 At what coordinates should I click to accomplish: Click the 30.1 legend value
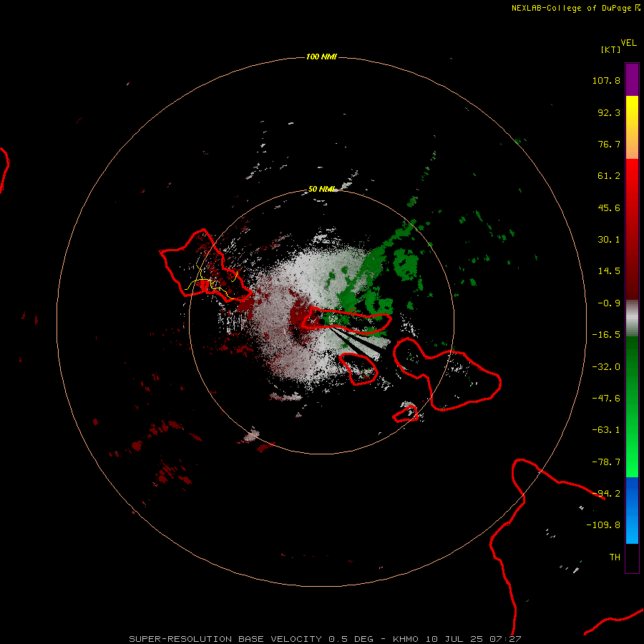609,240
